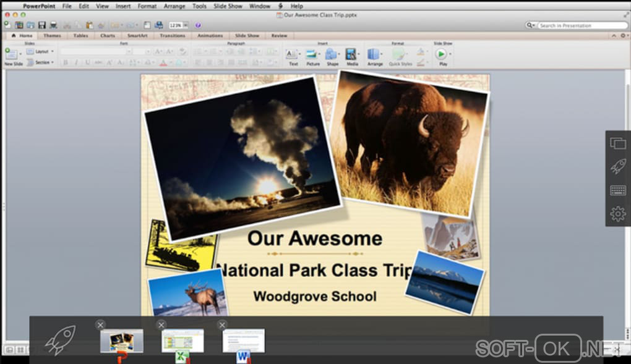
Task: Open the keyboard icon in right sidebar
Action: pyautogui.click(x=617, y=190)
